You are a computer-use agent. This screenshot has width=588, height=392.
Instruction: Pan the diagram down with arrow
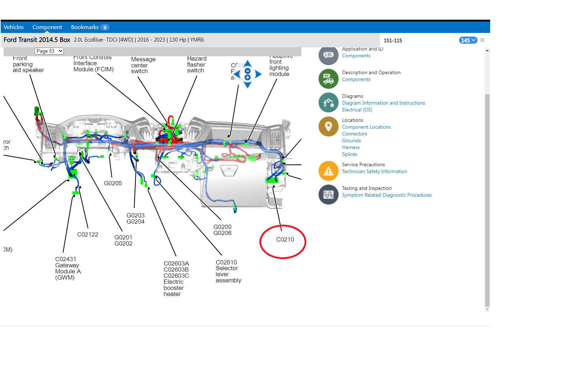pyautogui.click(x=248, y=85)
